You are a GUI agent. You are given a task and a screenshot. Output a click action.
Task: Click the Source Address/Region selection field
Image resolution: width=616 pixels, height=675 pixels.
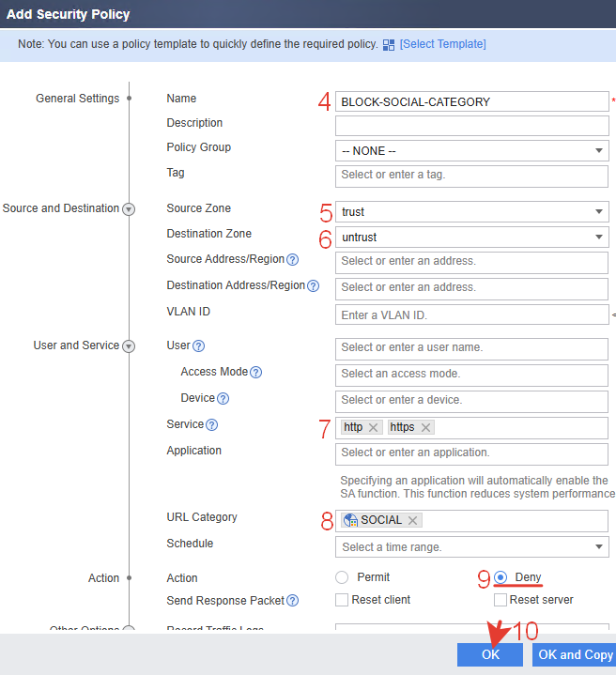471,263
